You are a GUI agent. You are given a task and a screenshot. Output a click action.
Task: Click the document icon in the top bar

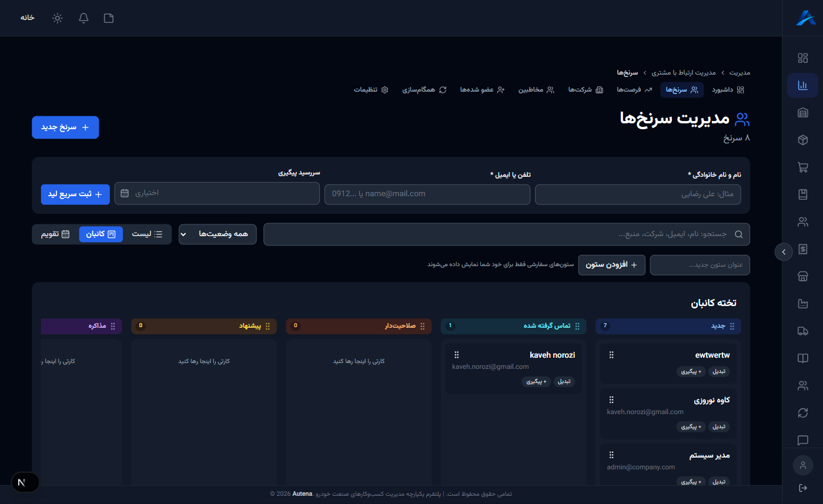point(109,18)
